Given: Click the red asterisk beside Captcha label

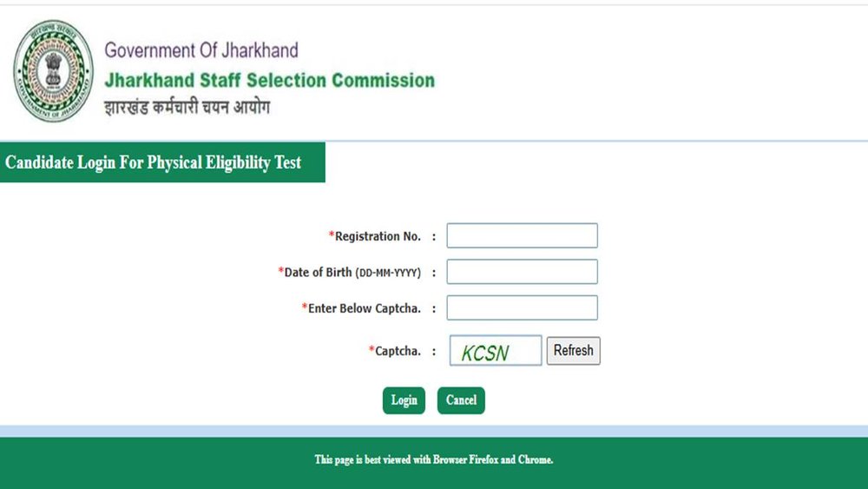Looking at the screenshot, I should [x=372, y=349].
